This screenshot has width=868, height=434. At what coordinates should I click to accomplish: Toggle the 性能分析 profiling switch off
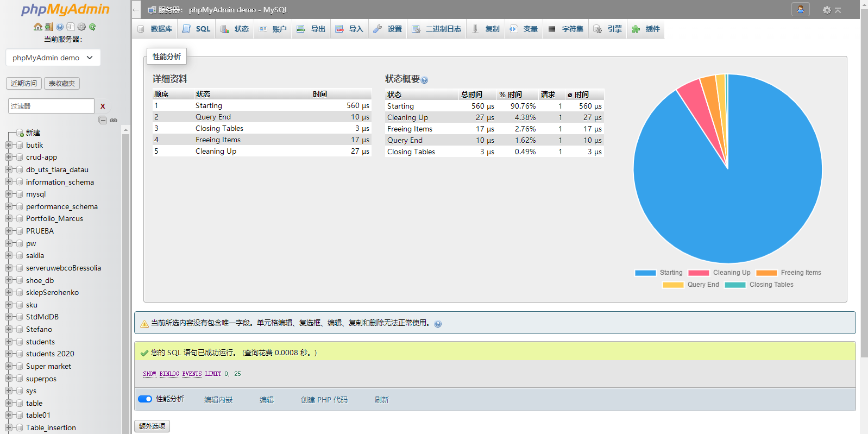tap(145, 399)
